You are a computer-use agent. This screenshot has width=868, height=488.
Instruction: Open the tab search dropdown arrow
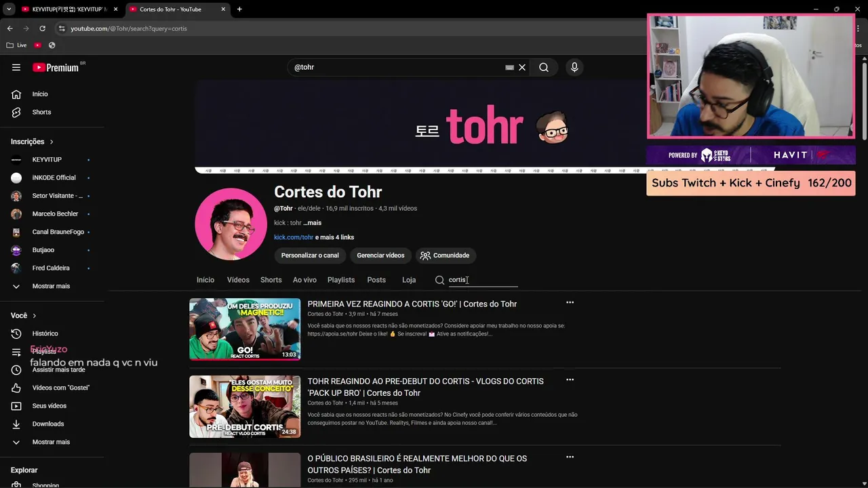(x=8, y=9)
